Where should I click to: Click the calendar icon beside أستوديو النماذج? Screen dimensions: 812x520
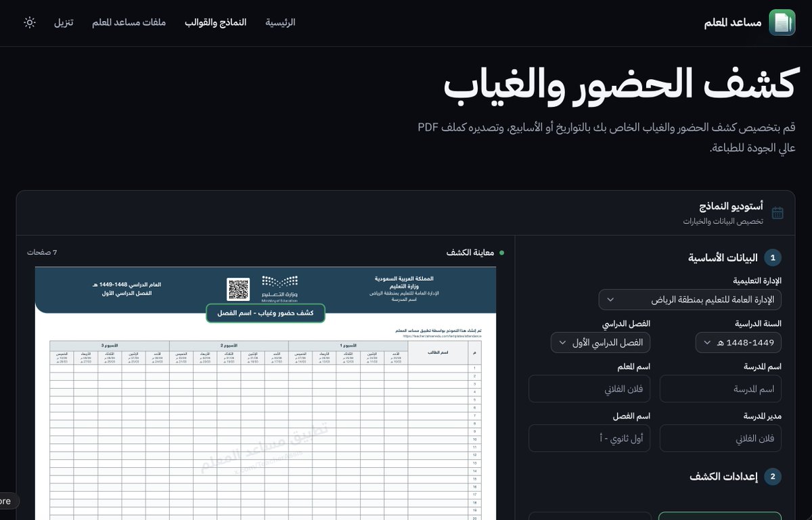point(777,213)
